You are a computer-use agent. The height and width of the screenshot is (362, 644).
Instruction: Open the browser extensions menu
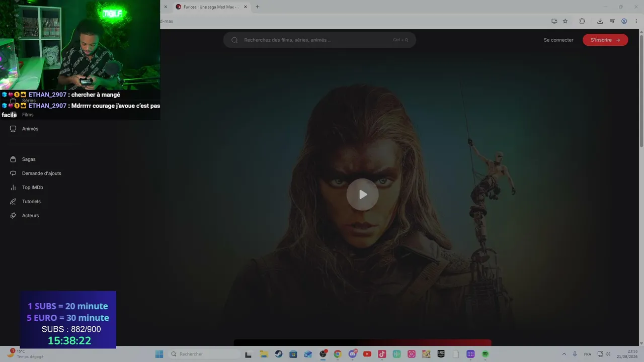point(582,21)
